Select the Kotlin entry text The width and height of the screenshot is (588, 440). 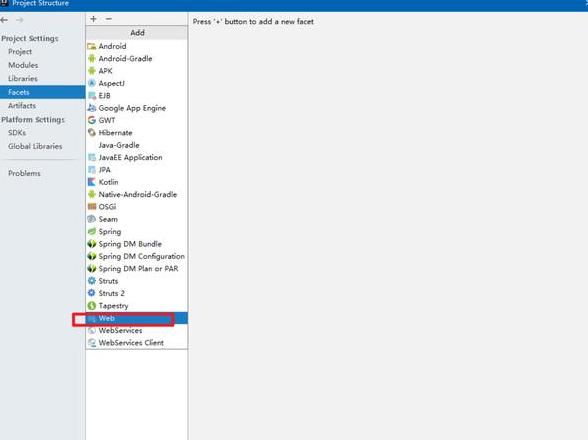(x=108, y=182)
